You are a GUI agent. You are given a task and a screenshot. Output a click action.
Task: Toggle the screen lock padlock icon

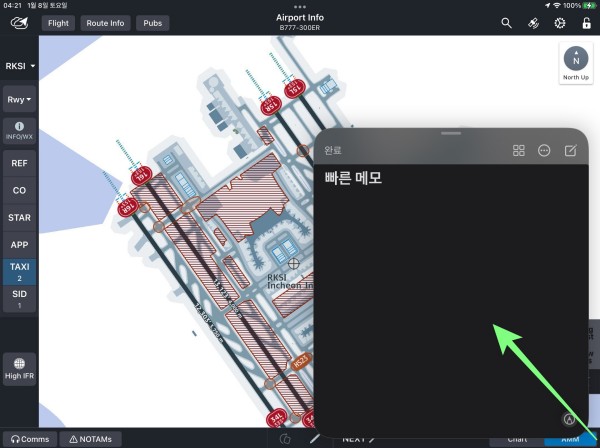[x=586, y=22]
